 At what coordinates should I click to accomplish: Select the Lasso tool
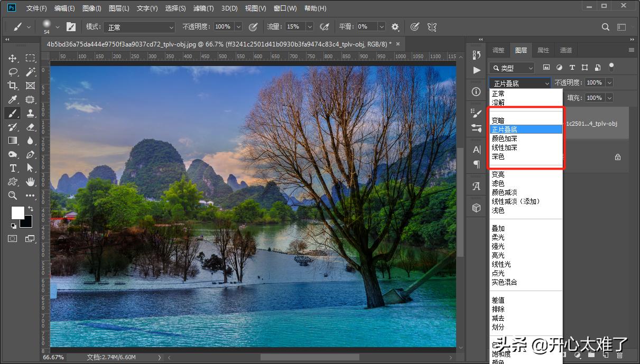click(x=13, y=72)
